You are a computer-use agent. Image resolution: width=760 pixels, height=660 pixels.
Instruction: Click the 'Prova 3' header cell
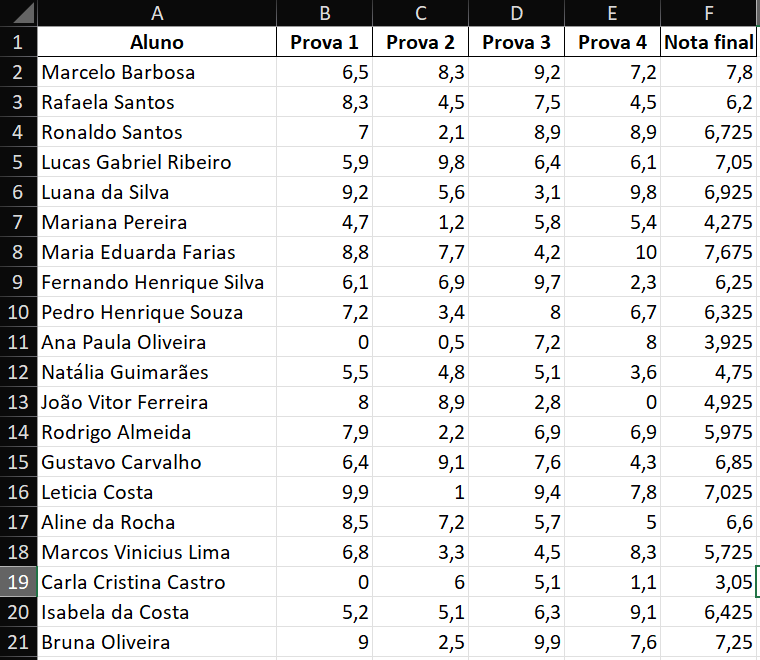point(516,42)
